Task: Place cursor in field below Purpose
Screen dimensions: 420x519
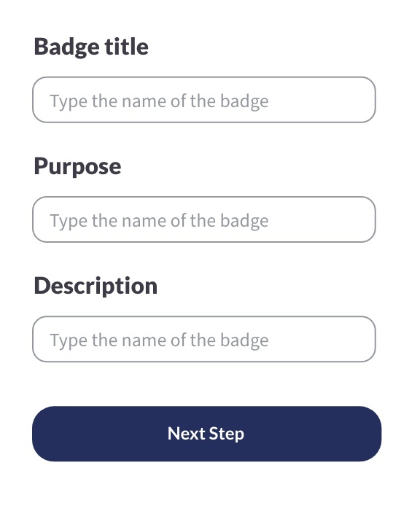Action: [x=204, y=219]
